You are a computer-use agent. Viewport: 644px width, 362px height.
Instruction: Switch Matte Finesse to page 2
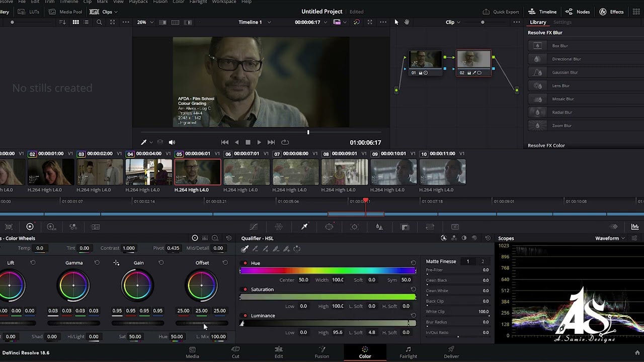[482, 261]
